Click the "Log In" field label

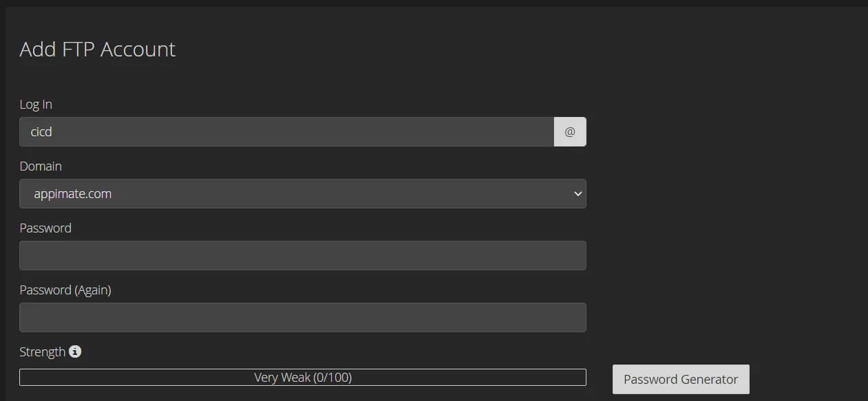[36, 105]
